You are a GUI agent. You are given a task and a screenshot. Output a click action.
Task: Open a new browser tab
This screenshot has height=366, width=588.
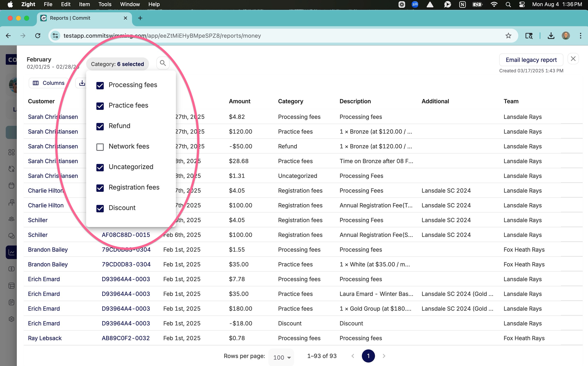[x=140, y=18]
